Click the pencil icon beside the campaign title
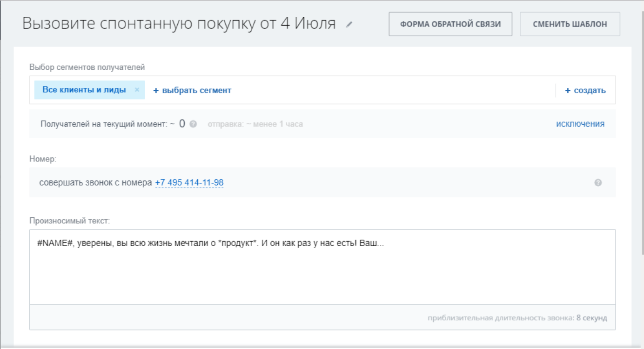This screenshot has height=349, width=644. pyautogui.click(x=349, y=25)
